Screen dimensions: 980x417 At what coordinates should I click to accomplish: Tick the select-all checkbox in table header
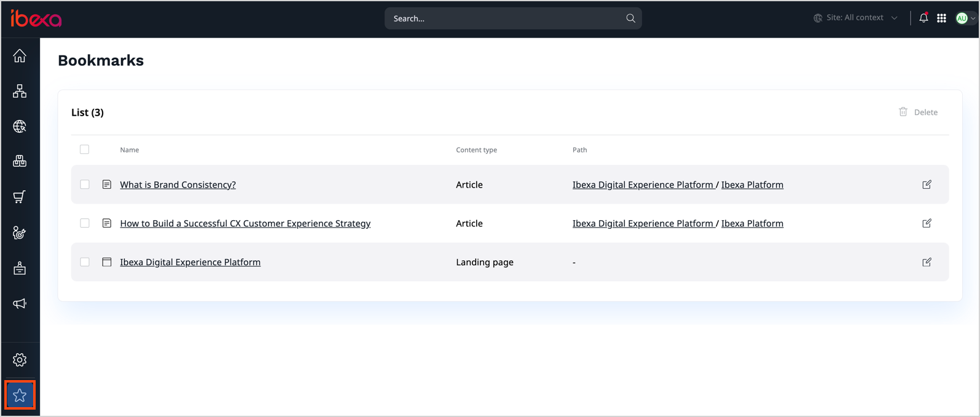[x=85, y=149]
